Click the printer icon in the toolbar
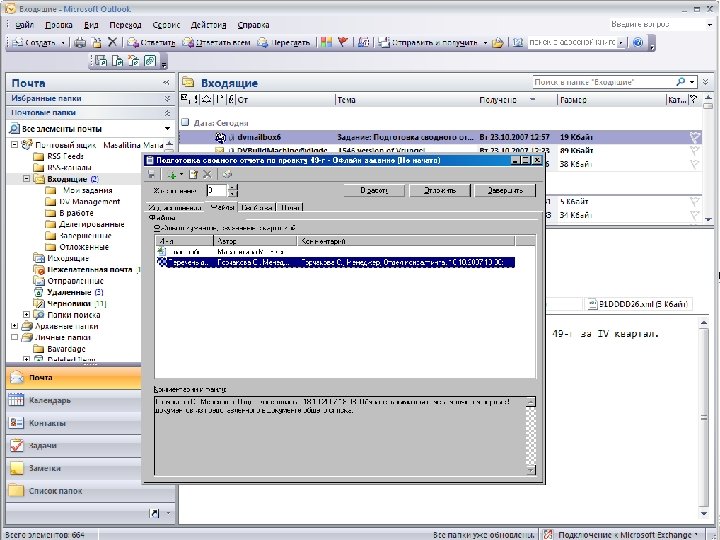 point(80,43)
